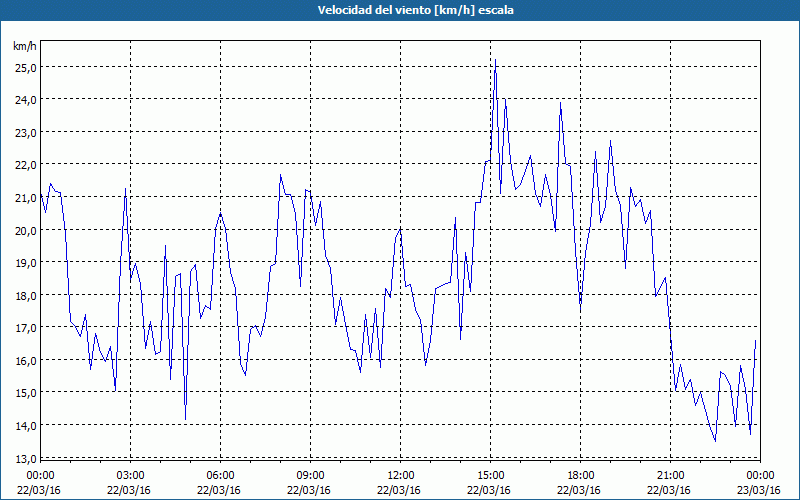
Task: Select the '22,0' y-axis value
Action: click(24, 164)
